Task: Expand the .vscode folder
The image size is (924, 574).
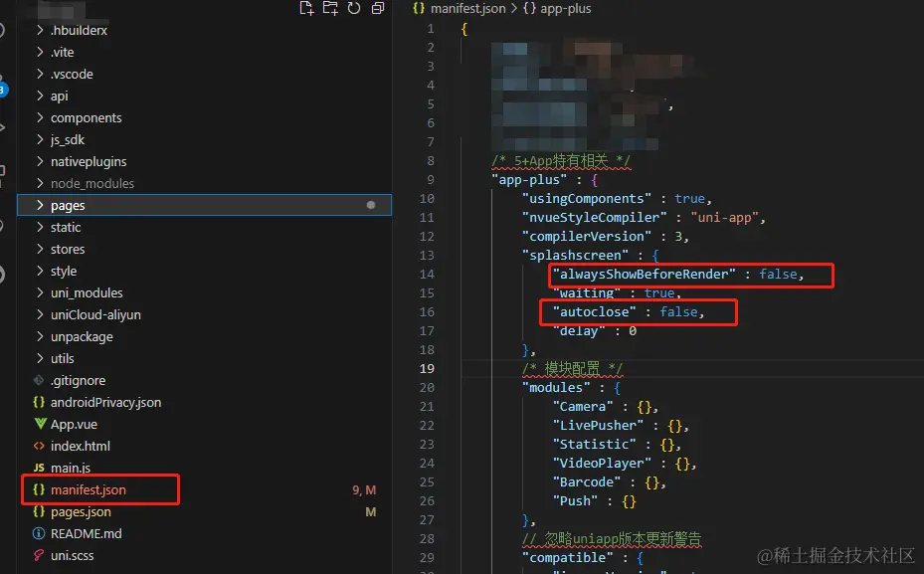Action: click(x=40, y=74)
